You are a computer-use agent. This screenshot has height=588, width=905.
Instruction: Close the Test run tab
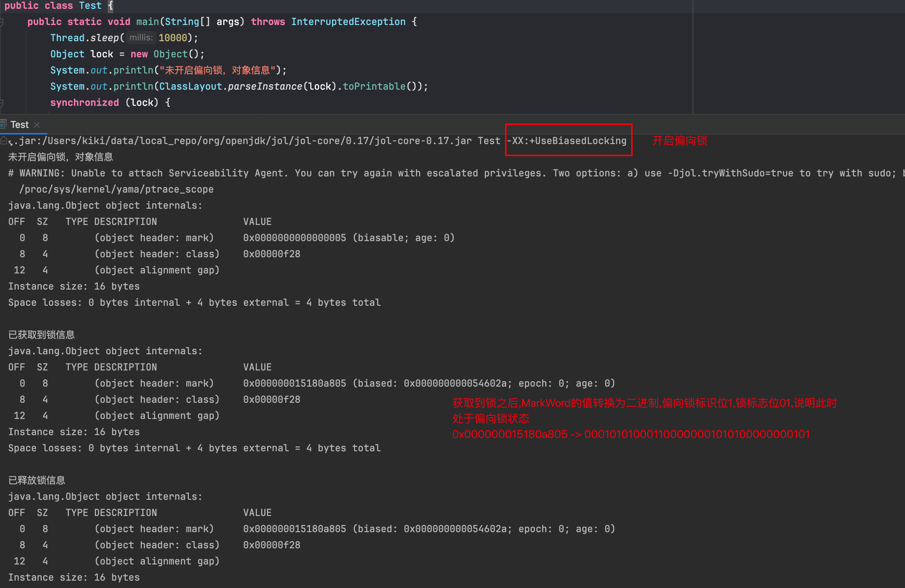pos(37,125)
